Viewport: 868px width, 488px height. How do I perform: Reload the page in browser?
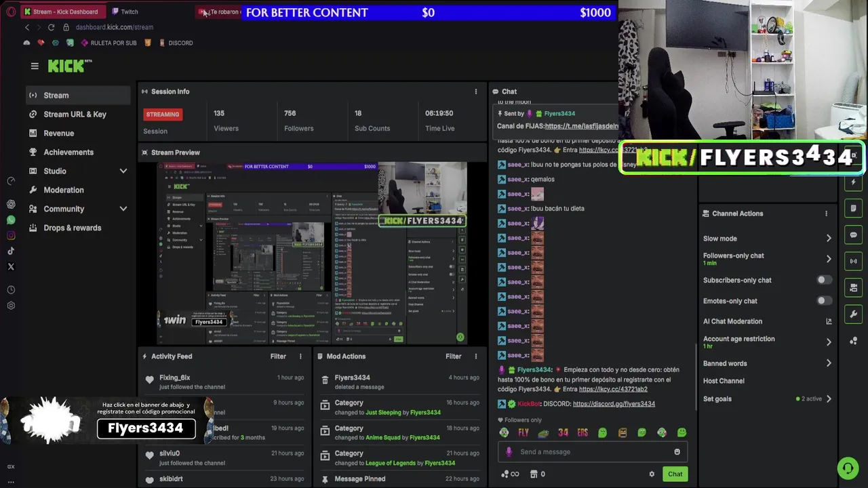click(x=51, y=27)
